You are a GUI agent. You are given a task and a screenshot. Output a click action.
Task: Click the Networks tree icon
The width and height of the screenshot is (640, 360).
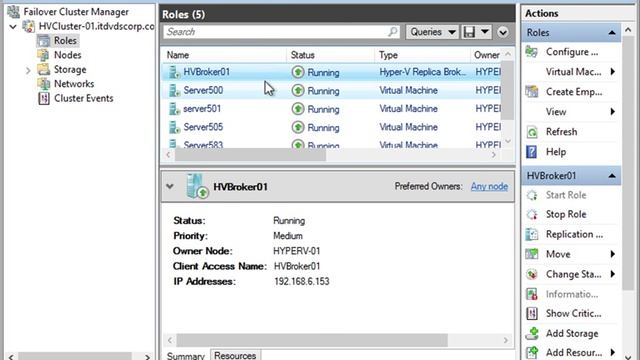tap(43, 84)
